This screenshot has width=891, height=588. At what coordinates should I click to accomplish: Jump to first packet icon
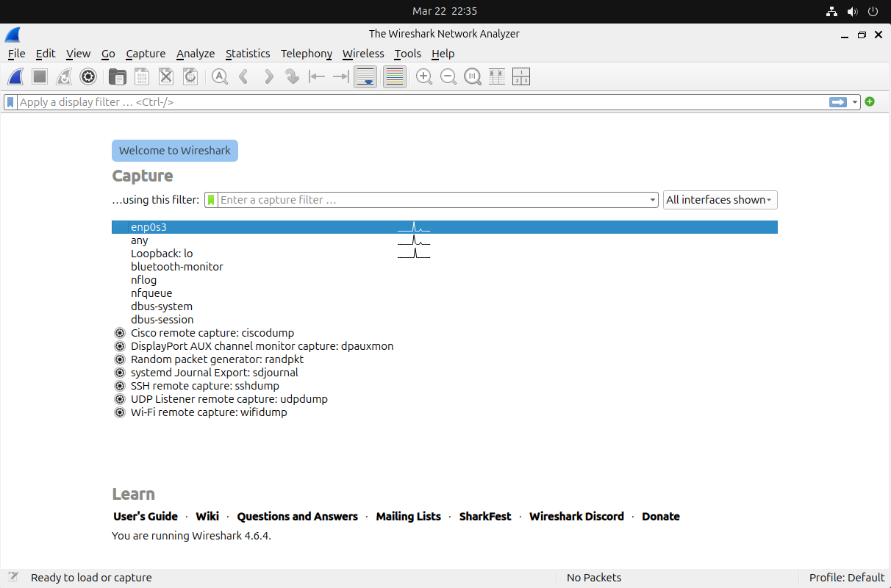(317, 76)
